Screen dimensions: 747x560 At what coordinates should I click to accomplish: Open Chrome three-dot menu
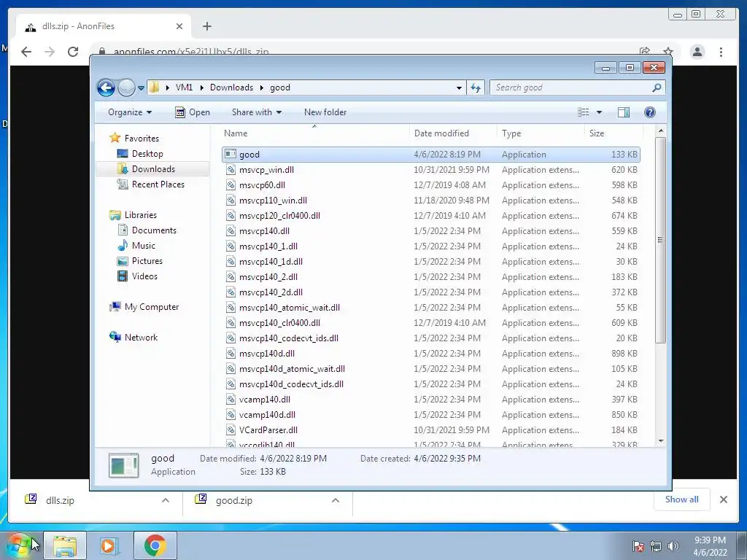[x=721, y=52]
